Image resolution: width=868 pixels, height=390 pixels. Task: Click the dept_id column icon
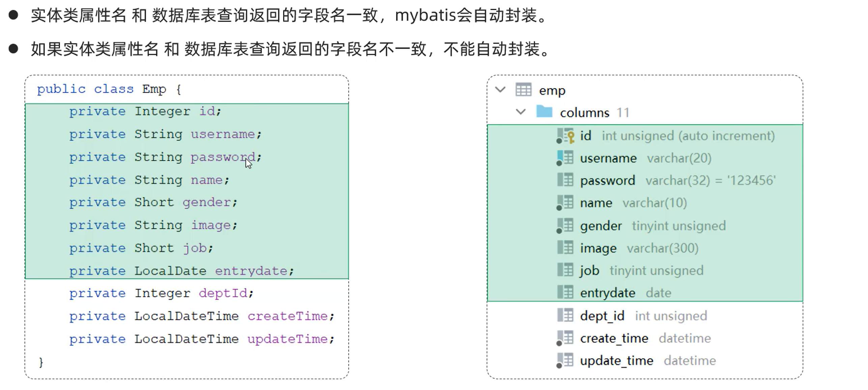(x=565, y=315)
